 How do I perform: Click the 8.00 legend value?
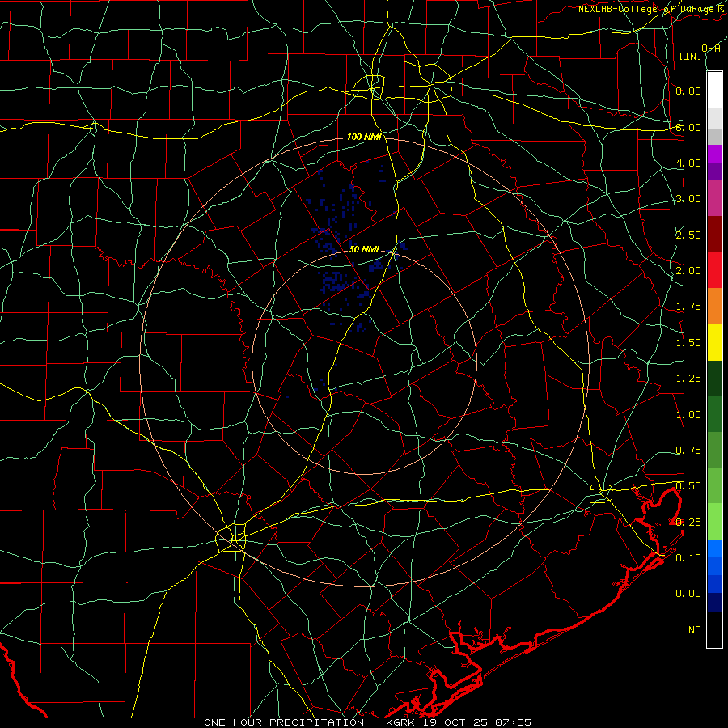(688, 91)
